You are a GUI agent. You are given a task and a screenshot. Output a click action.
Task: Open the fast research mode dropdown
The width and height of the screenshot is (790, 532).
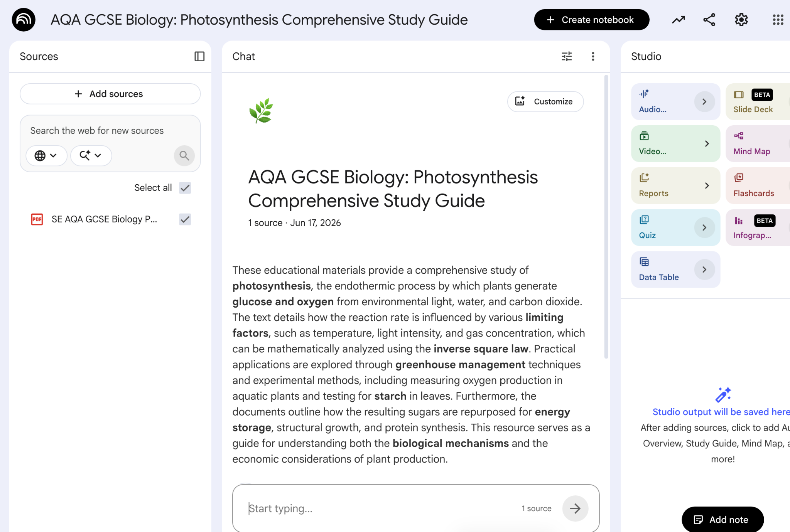(x=91, y=155)
